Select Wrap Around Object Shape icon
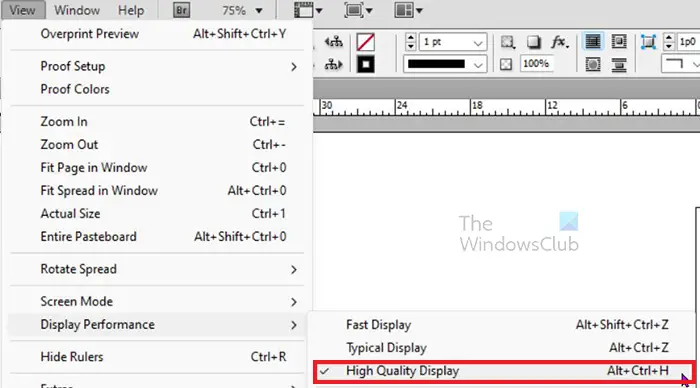The image size is (700, 388). pyautogui.click(x=592, y=64)
